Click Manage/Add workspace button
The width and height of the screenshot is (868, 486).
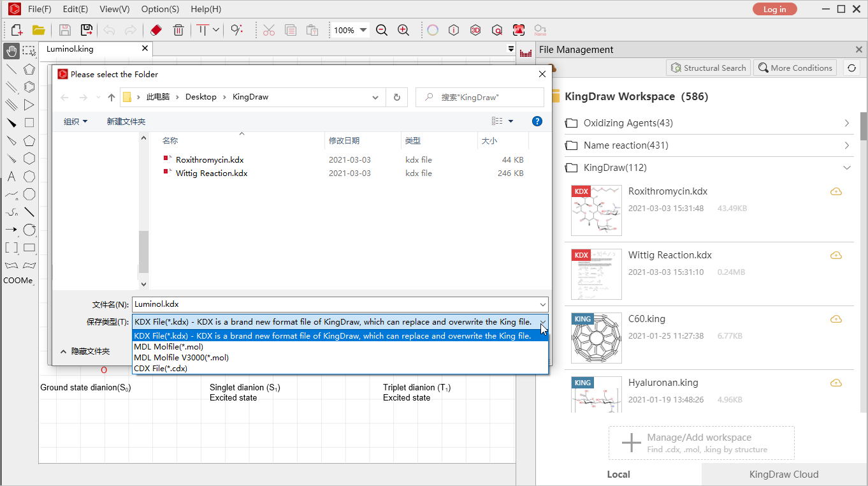tap(702, 443)
